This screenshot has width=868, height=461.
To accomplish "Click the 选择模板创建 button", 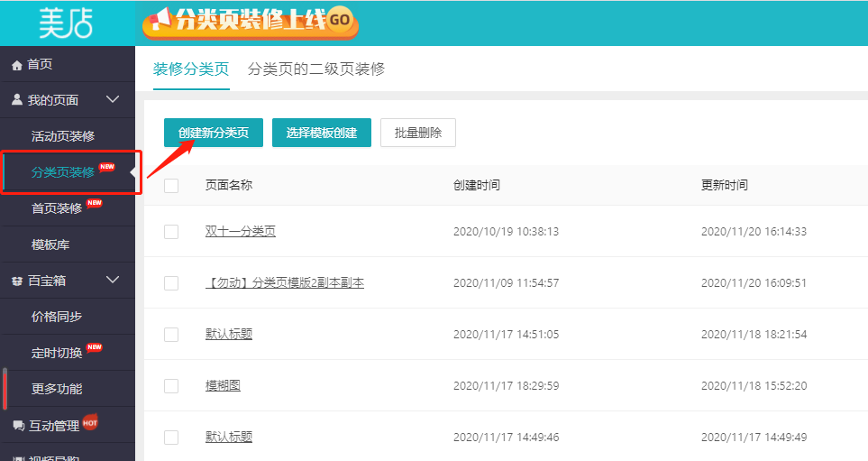I will point(322,133).
